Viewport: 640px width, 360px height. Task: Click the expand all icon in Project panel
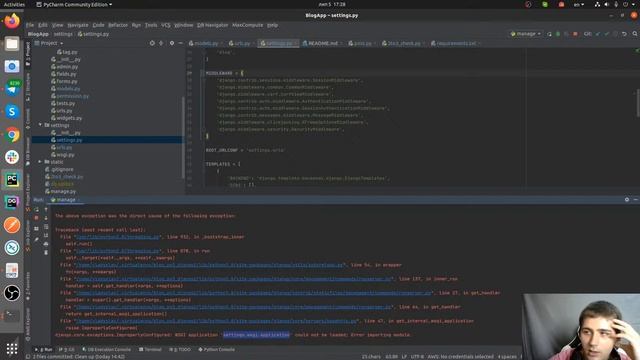click(161, 43)
